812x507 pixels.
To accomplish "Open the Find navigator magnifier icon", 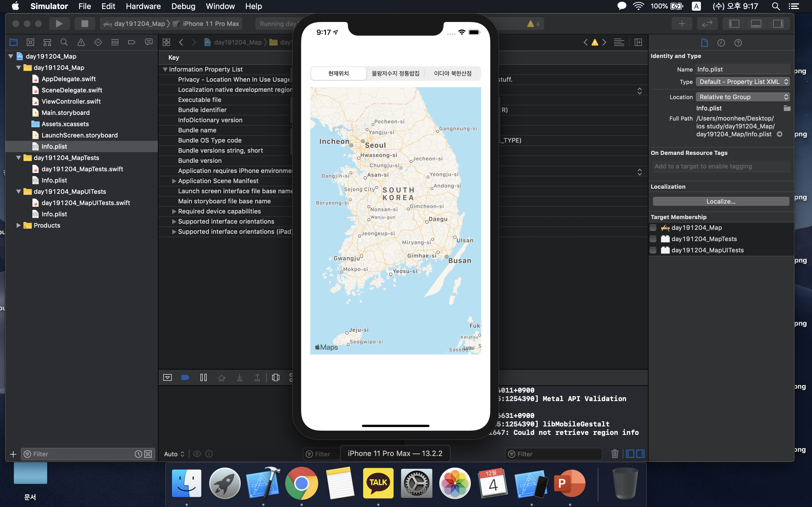I will pyautogui.click(x=64, y=42).
